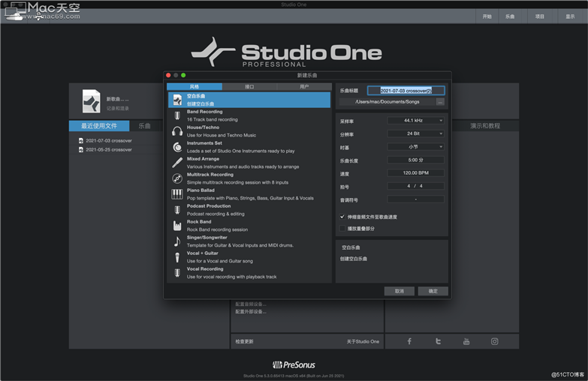Open recent file 2021-07-03 crossover

[x=109, y=140]
